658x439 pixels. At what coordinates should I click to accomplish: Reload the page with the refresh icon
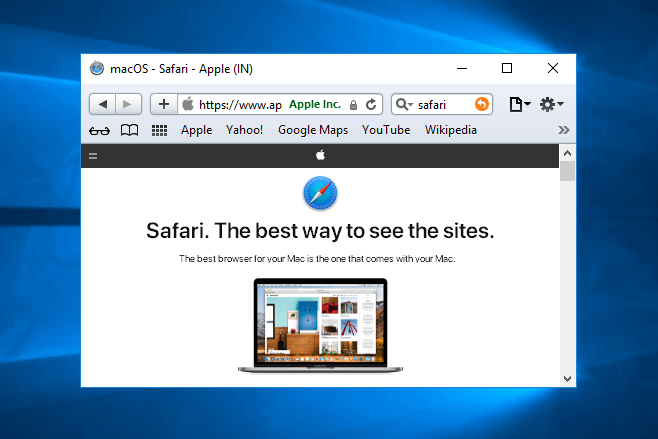[x=371, y=104]
